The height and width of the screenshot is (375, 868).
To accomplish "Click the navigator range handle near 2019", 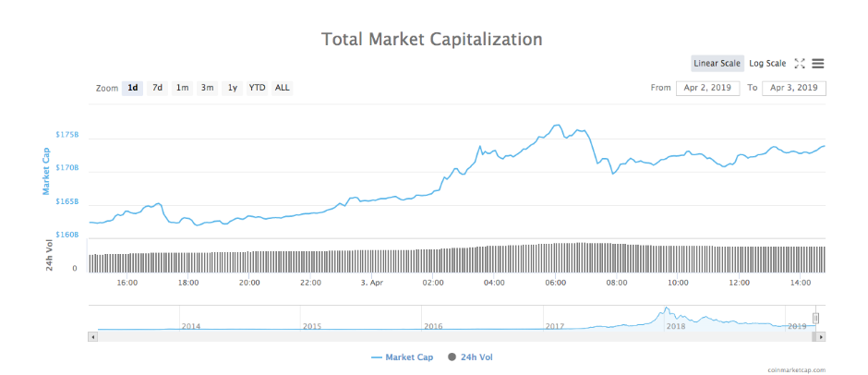I will [815, 319].
